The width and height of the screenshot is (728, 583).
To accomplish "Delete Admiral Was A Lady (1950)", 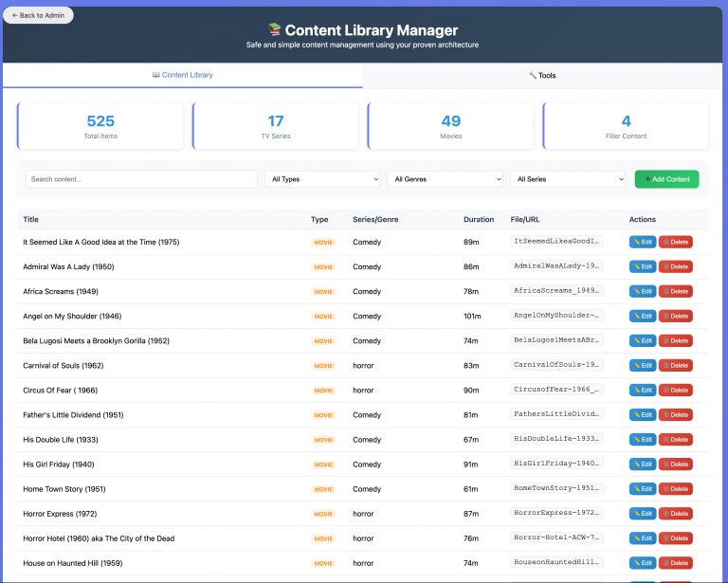I will 676,266.
